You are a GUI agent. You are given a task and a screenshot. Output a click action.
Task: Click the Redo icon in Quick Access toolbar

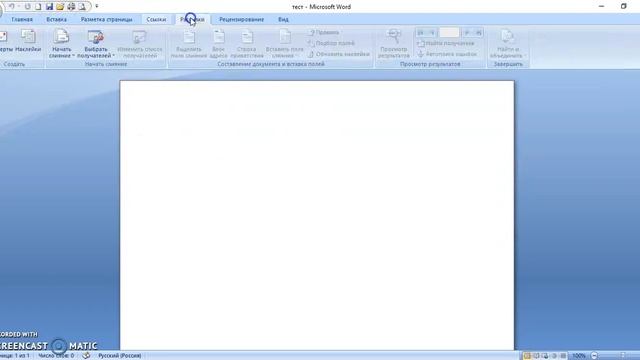click(27, 7)
